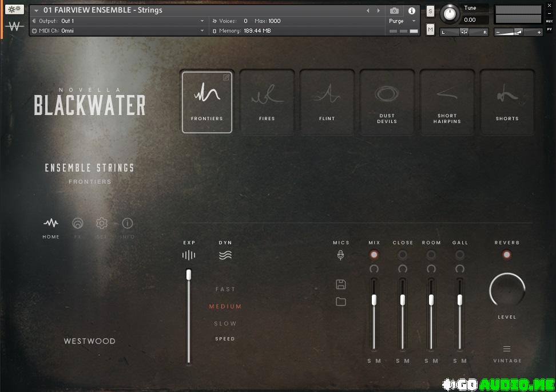Select the FIRES articulation

267,102
